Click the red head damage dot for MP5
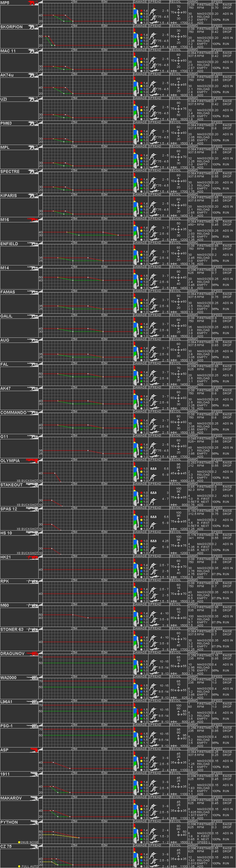Screen dimensions: 236x868 pyautogui.click(x=142, y=11)
